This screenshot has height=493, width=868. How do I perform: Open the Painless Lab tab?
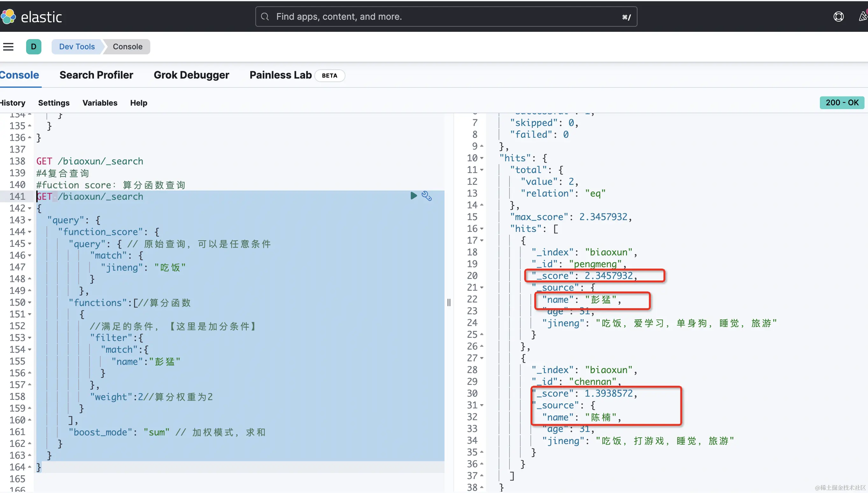click(280, 75)
